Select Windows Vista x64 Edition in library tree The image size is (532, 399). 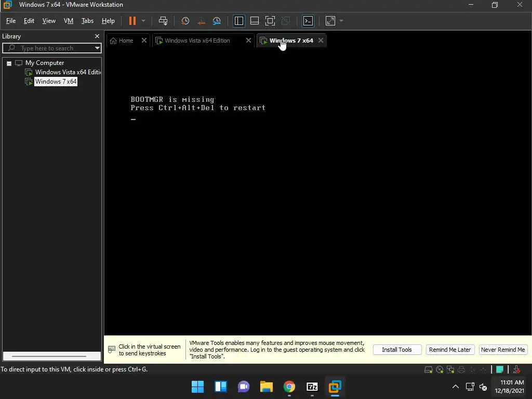click(68, 72)
